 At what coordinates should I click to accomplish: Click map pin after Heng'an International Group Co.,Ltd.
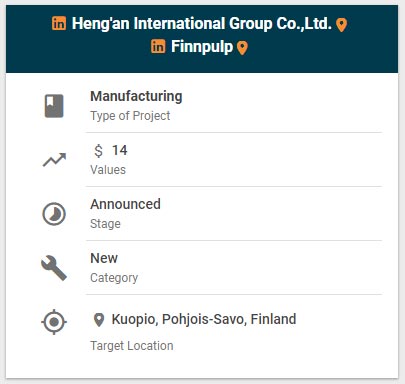tap(341, 25)
